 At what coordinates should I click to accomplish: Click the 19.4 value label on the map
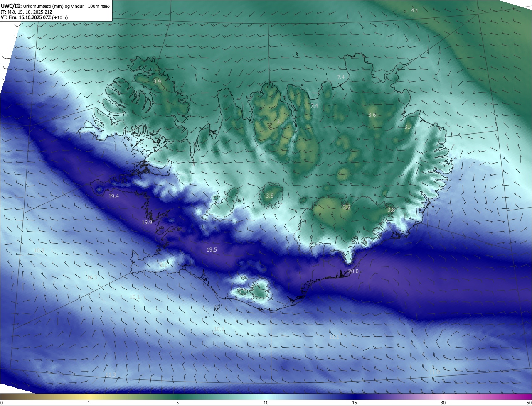click(x=113, y=196)
